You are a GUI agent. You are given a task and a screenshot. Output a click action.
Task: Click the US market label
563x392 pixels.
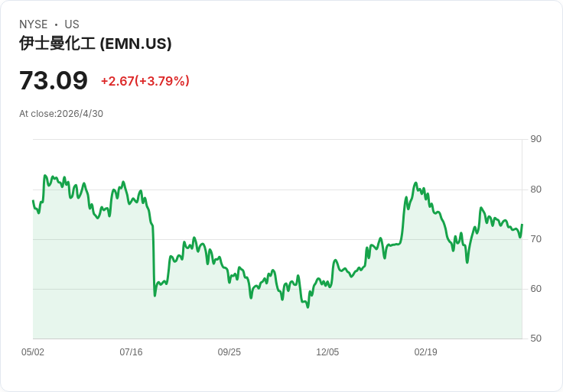[72, 24]
